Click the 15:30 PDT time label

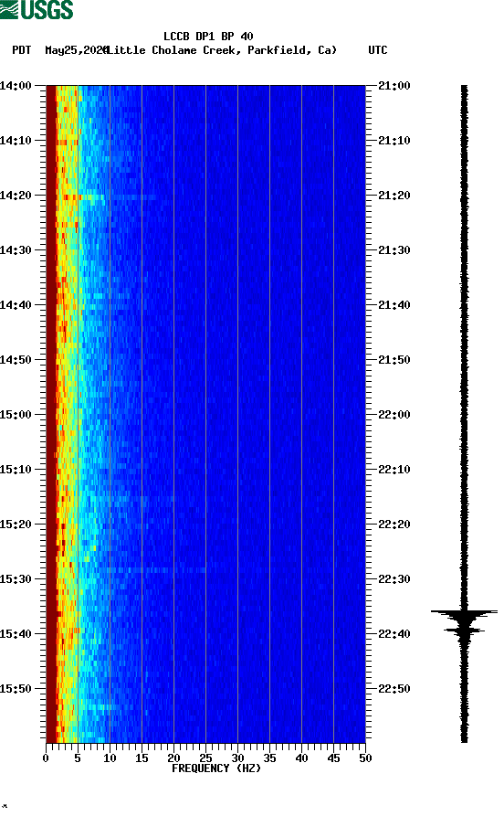(16, 579)
